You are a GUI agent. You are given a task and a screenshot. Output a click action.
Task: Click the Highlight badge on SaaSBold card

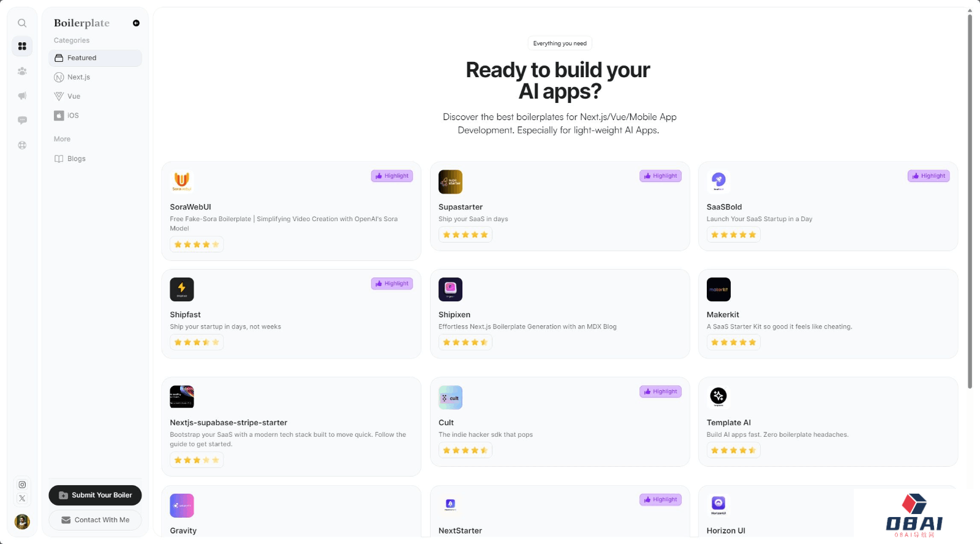929,176
